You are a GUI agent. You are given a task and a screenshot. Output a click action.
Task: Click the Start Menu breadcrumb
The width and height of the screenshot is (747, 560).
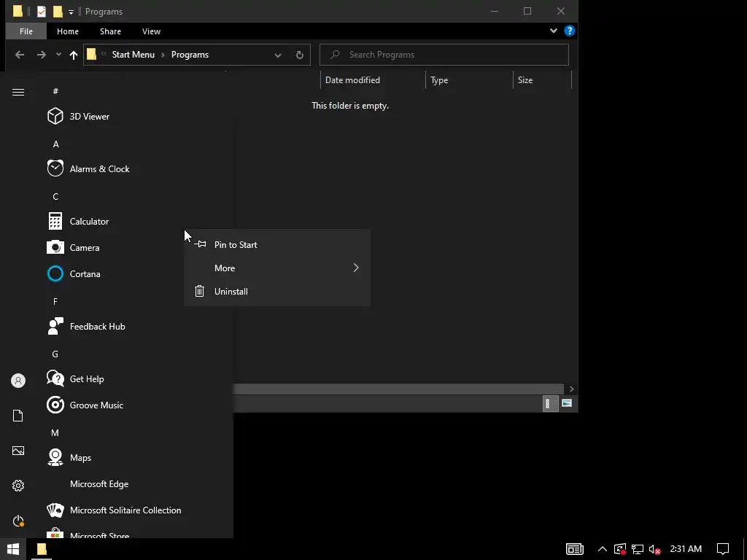pyautogui.click(x=133, y=55)
